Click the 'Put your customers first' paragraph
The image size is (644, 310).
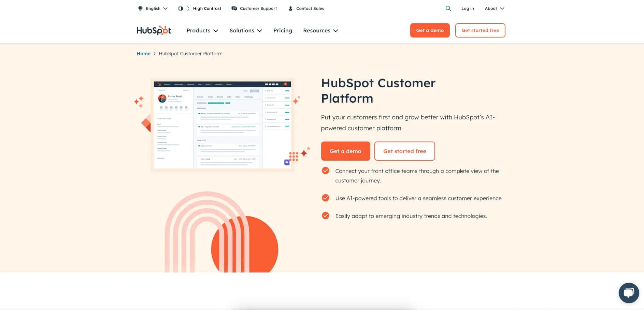[408, 123]
